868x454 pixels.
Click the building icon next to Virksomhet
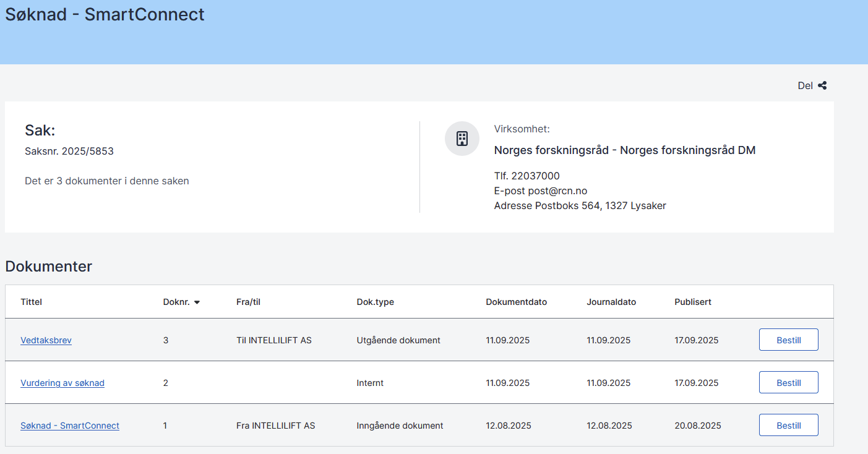point(462,139)
